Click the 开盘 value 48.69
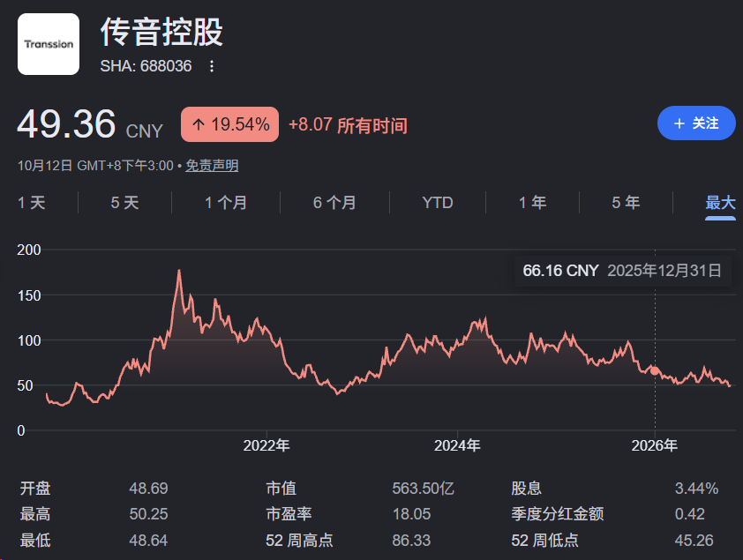The width and height of the screenshot is (743, 560). coord(148,488)
